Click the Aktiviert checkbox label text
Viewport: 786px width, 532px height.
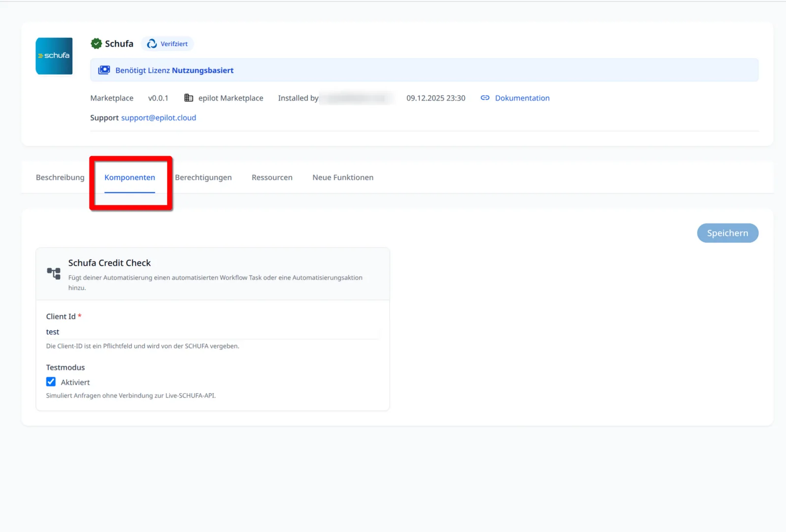(x=75, y=382)
